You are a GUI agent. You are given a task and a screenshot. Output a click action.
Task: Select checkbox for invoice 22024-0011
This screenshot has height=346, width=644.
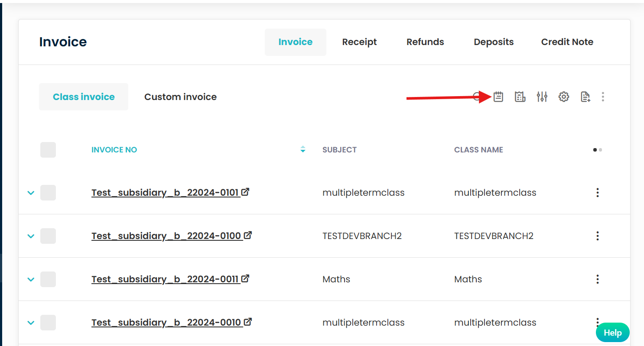tap(48, 279)
